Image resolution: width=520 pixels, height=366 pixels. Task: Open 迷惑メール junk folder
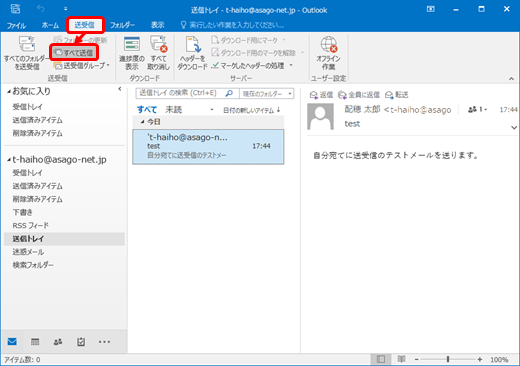(28, 252)
